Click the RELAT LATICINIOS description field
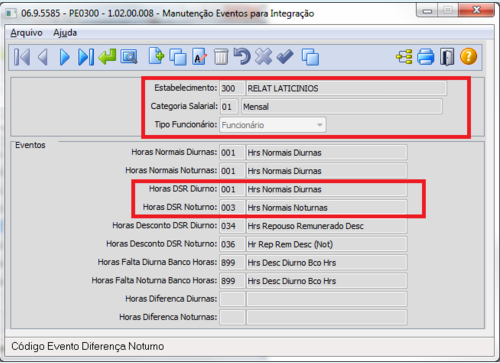Screen dimensions: 500x363 (x=346, y=88)
